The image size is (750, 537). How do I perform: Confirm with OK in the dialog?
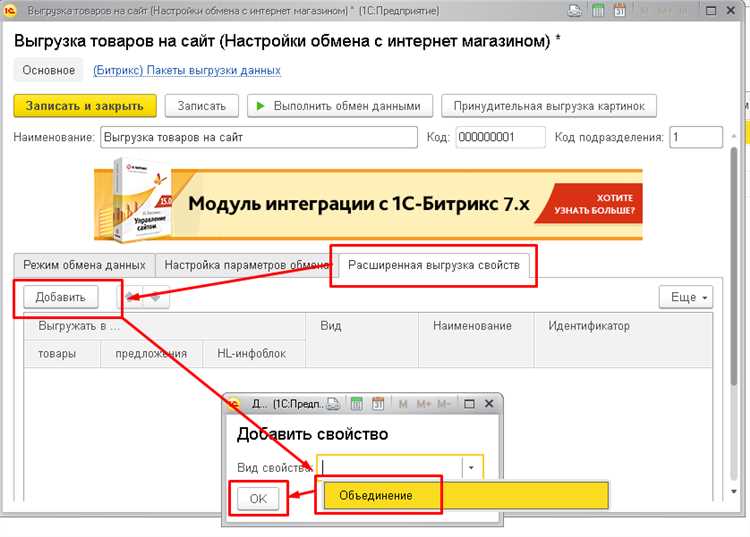tap(258, 499)
